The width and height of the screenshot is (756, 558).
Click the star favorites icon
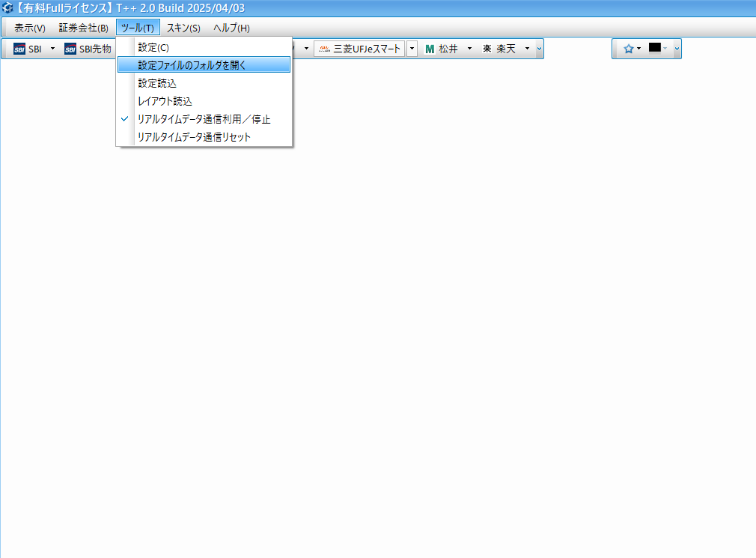[628, 49]
